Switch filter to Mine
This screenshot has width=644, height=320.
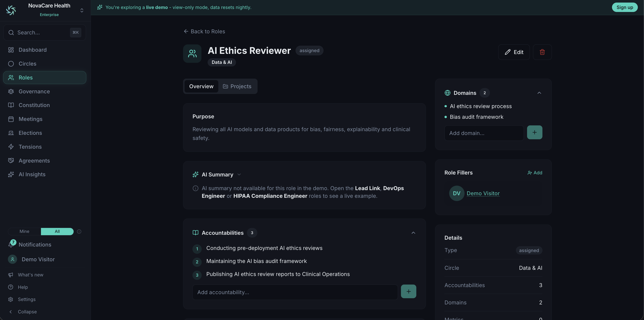point(25,231)
